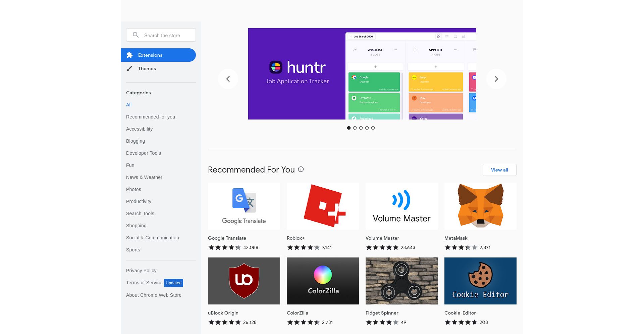
Task: Open the huntr Job Application Tracker banner
Action: click(362, 74)
